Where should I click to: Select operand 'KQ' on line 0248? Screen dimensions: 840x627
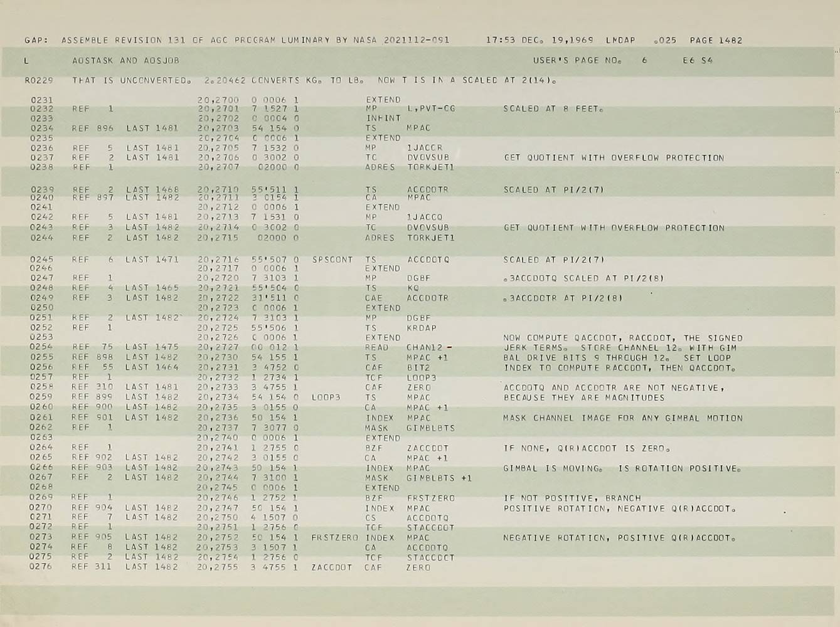click(412, 288)
